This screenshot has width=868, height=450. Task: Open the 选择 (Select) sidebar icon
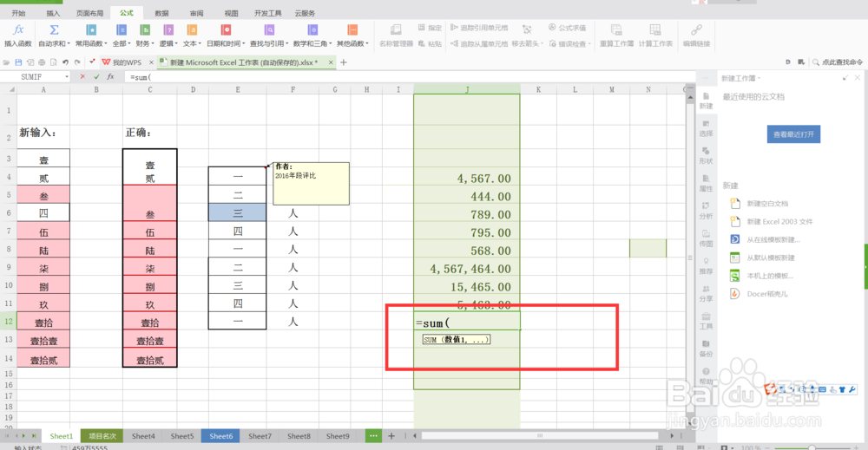pyautogui.click(x=706, y=127)
